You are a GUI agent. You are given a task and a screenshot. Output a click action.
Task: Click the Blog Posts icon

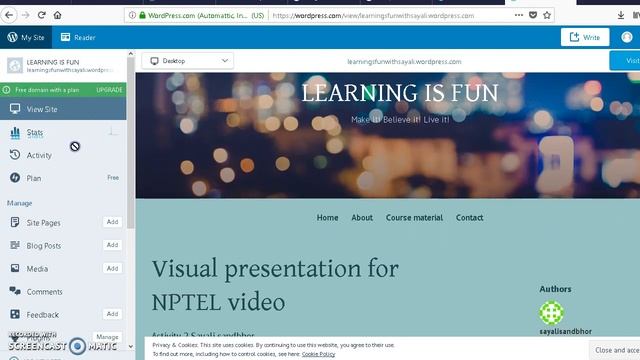(15, 245)
